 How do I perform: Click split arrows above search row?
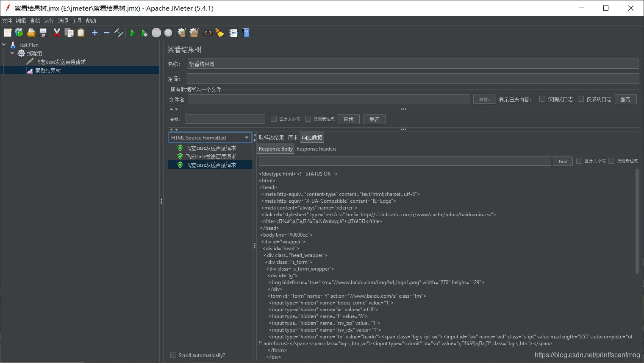tap(174, 109)
